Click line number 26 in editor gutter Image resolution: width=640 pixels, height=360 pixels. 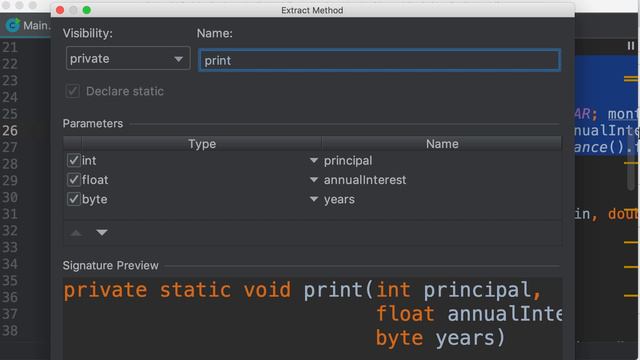click(10, 131)
